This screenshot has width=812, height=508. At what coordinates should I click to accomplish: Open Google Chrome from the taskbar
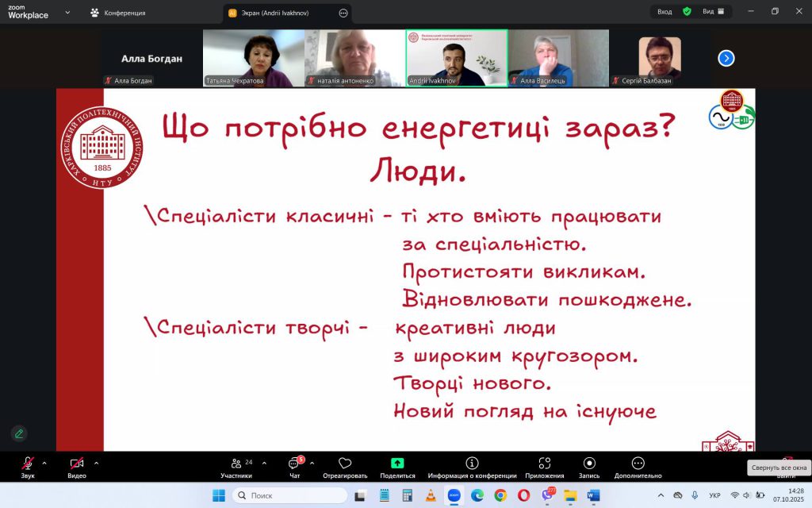[500, 495]
